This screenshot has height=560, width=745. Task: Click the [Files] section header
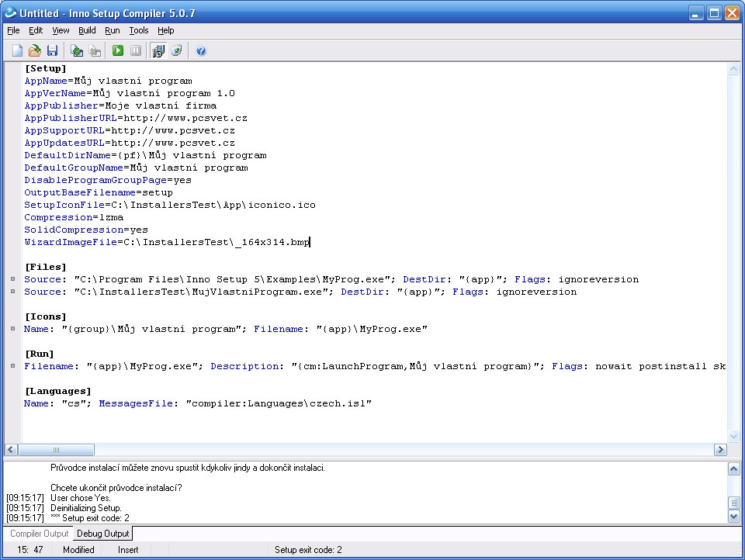click(46, 267)
